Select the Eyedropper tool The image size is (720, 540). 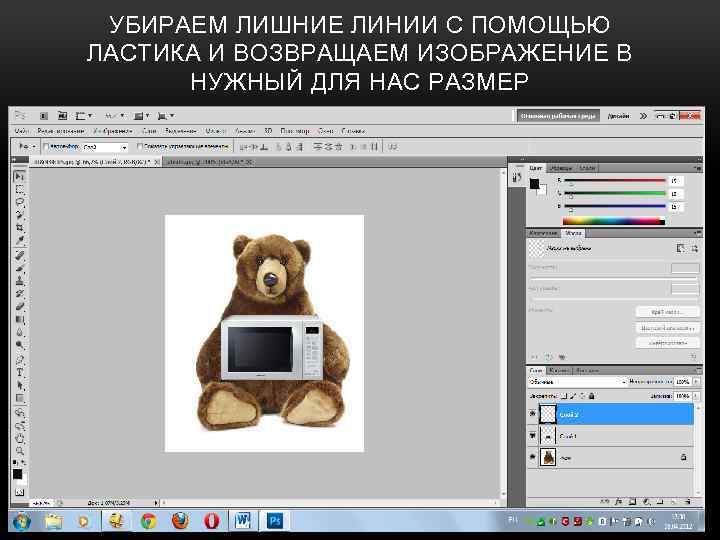pyautogui.click(x=19, y=240)
